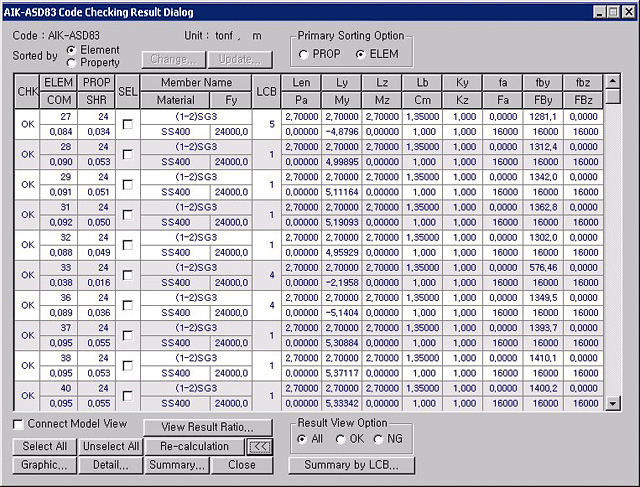Click Unselect All button
The width and height of the screenshot is (640, 487).
pyautogui.click(x=111, y=447)
